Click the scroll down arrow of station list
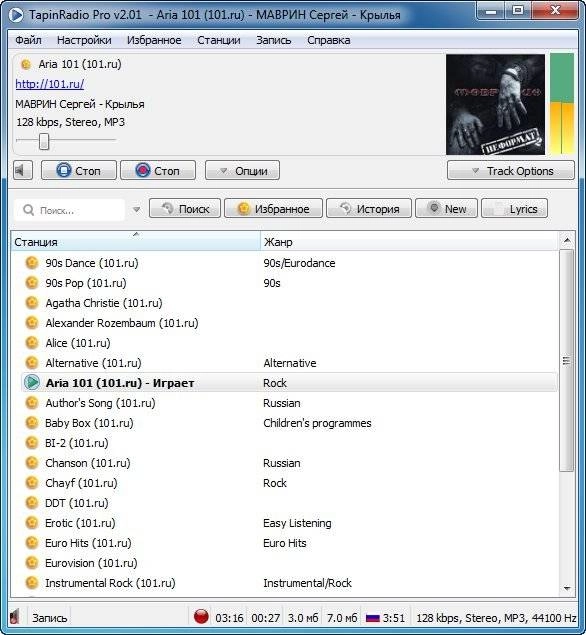 tap(567, 588)
